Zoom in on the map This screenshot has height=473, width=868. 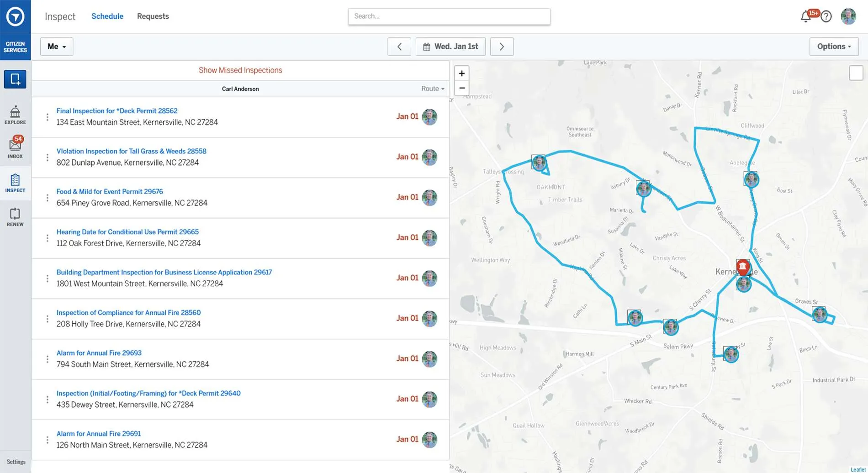pyautogui.click(x=462, y=73)
